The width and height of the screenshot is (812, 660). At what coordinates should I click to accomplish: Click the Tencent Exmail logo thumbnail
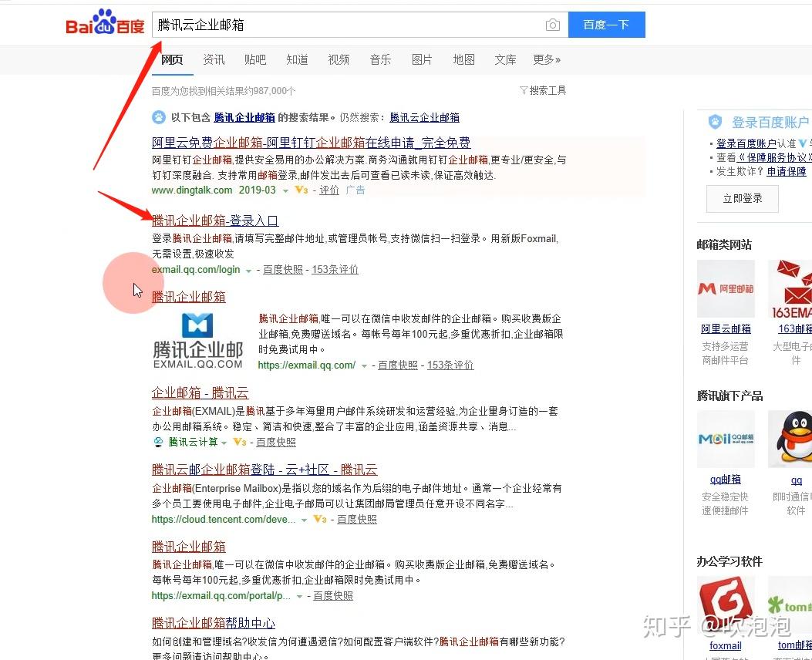click(x=198, y=340)
